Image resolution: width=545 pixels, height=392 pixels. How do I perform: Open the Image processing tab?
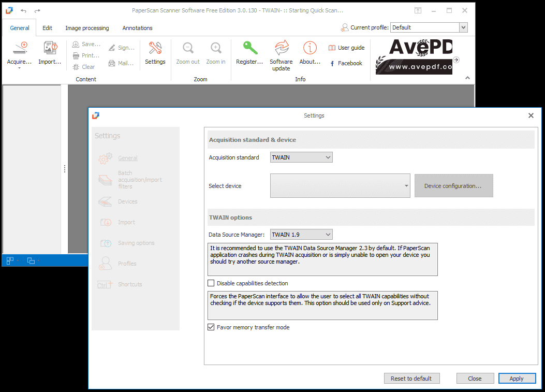coord(87,28)
